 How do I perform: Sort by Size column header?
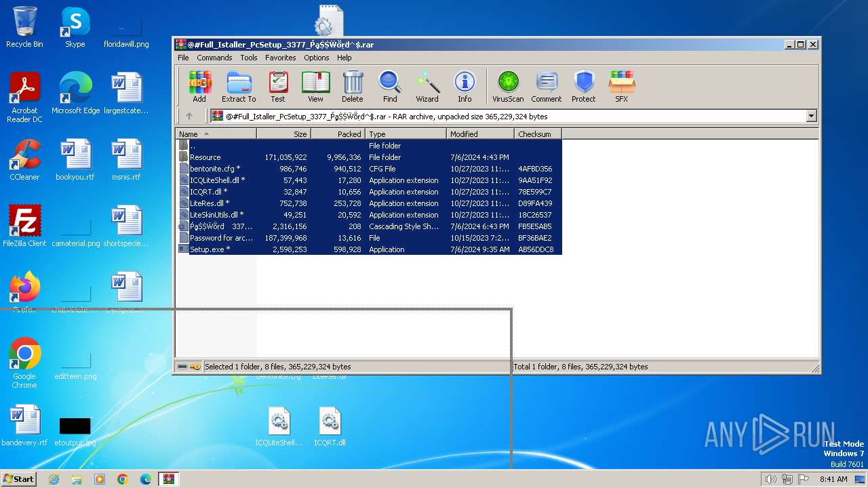coord(283,134)
